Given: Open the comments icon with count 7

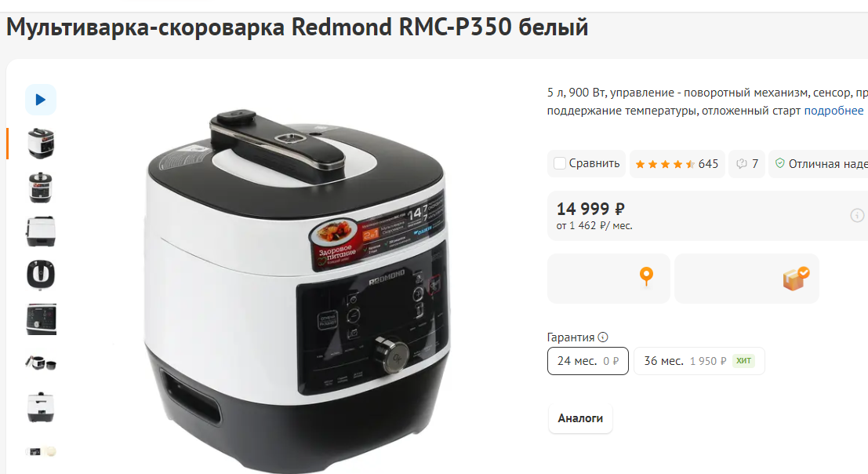Looking at the screenshot, I should point(746,164).
